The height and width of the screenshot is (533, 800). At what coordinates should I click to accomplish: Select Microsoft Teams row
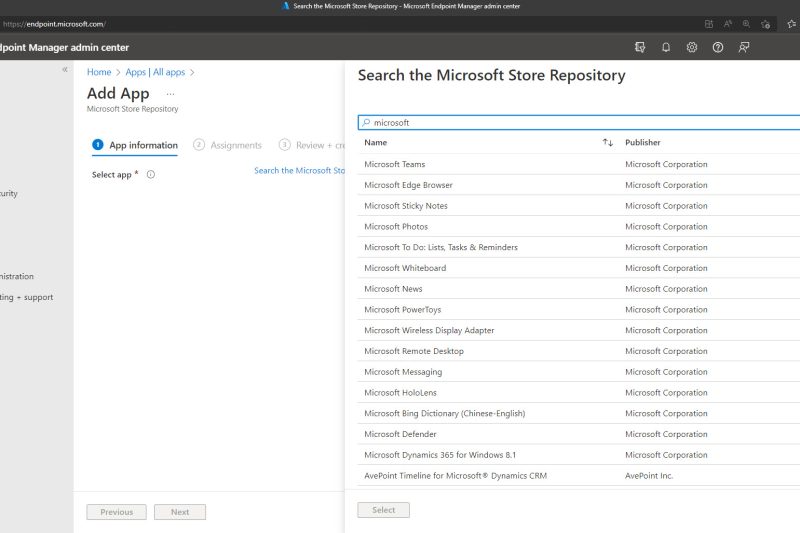(579, 164)
